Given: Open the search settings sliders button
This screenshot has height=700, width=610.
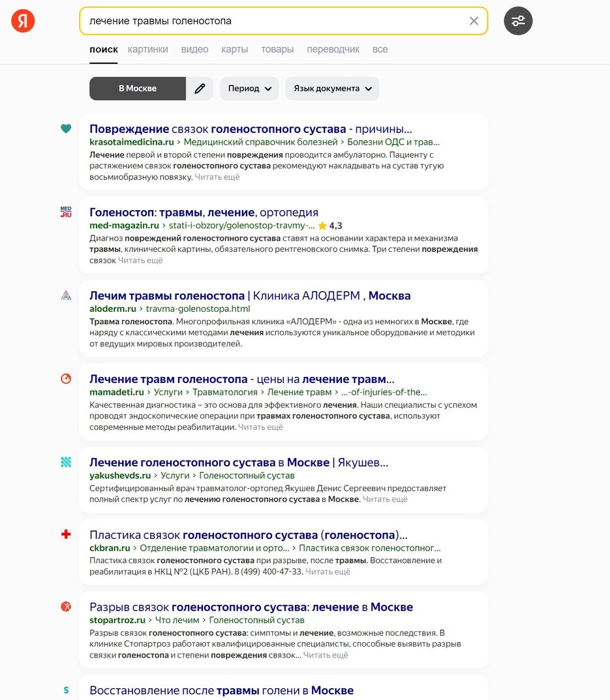Looking at the screenshot, I should (518, 21).
